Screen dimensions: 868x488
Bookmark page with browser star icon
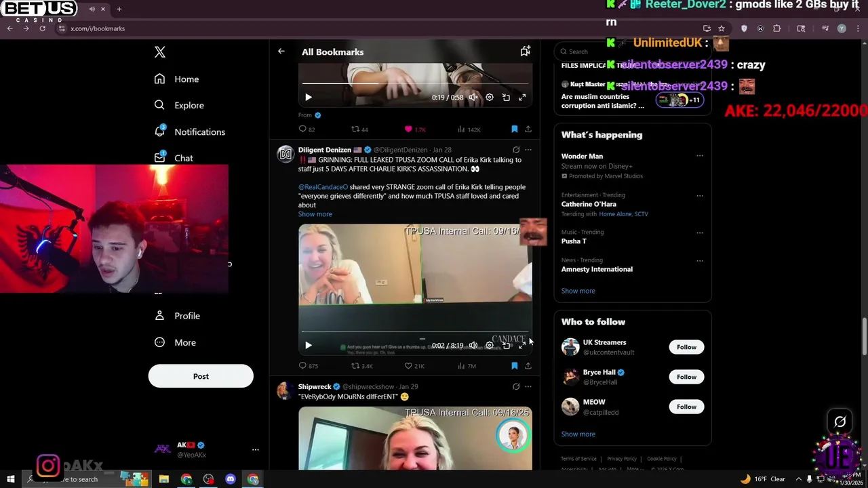[x=722, y=28]
